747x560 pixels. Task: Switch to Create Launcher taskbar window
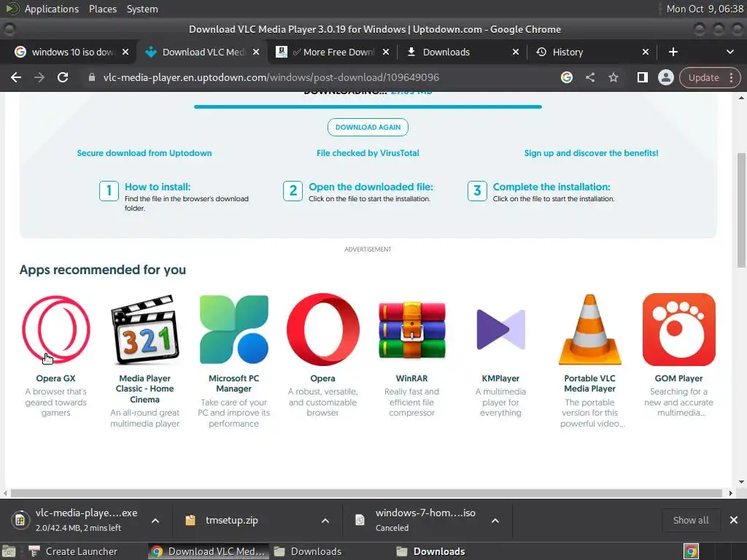coord(73,551)
